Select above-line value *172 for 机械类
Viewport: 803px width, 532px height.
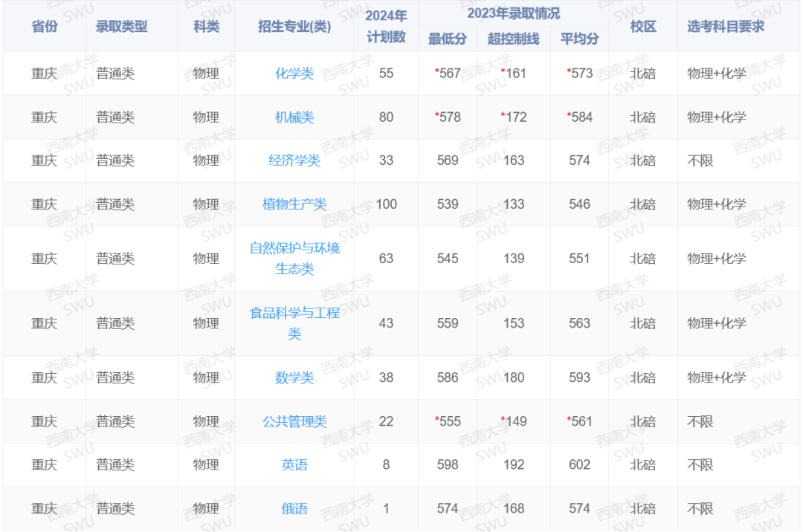coord(514,117)
